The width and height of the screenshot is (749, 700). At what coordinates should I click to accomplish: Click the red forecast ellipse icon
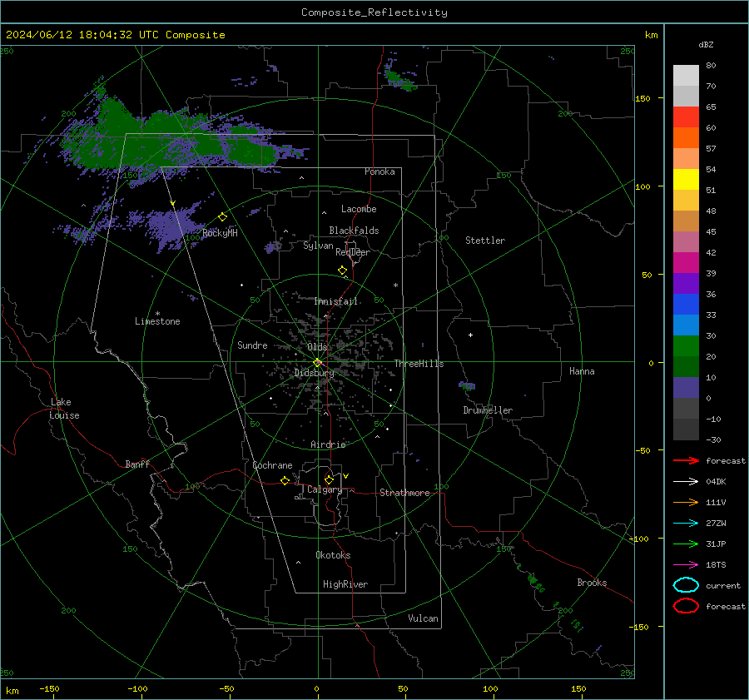click(x=686, y=606)
